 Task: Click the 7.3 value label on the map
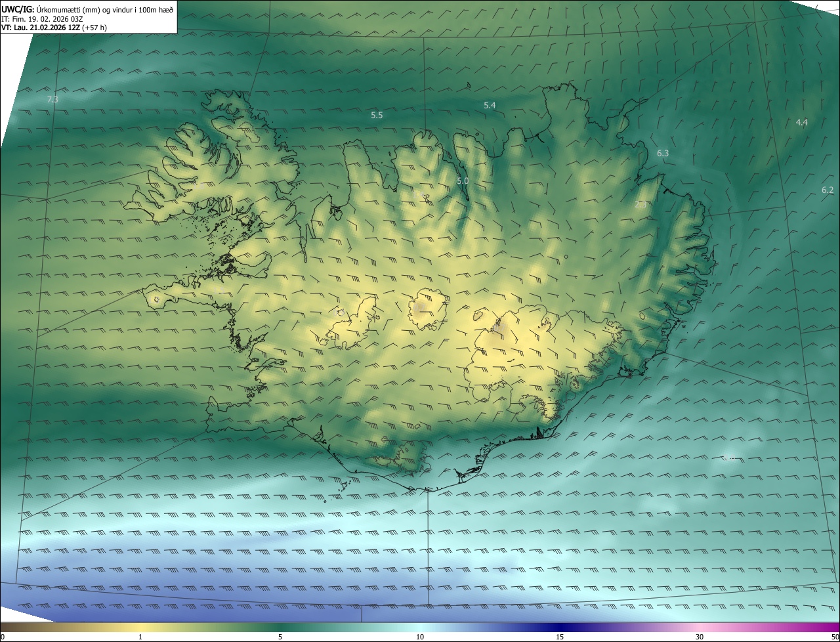pos(52,100)
